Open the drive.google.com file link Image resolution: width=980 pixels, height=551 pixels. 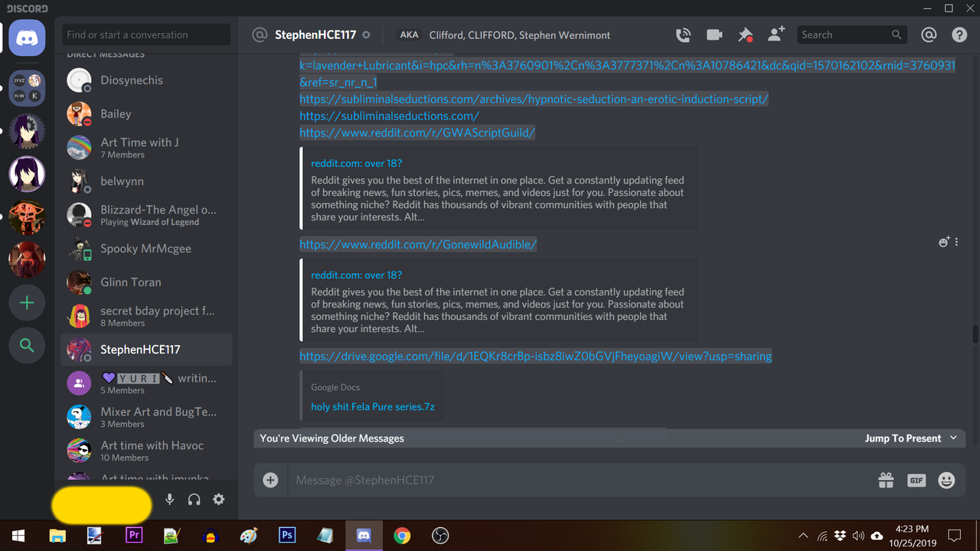[536, 356]
